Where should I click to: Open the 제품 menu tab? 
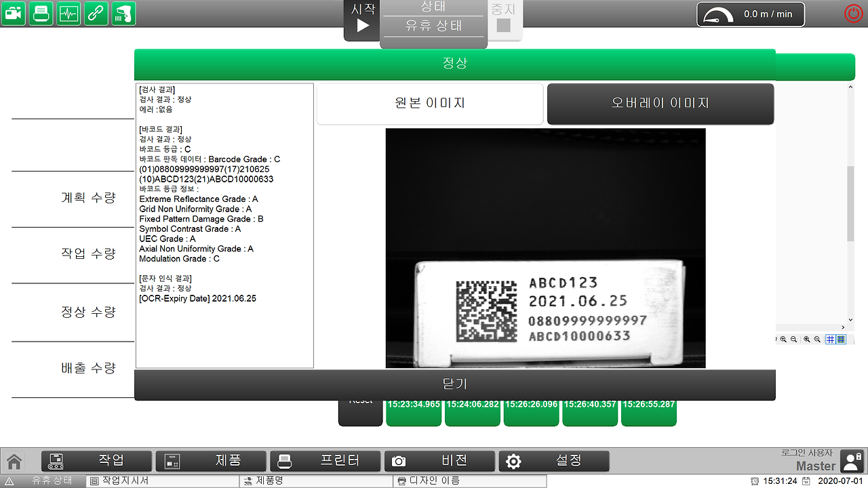click(x=212, y=461)
